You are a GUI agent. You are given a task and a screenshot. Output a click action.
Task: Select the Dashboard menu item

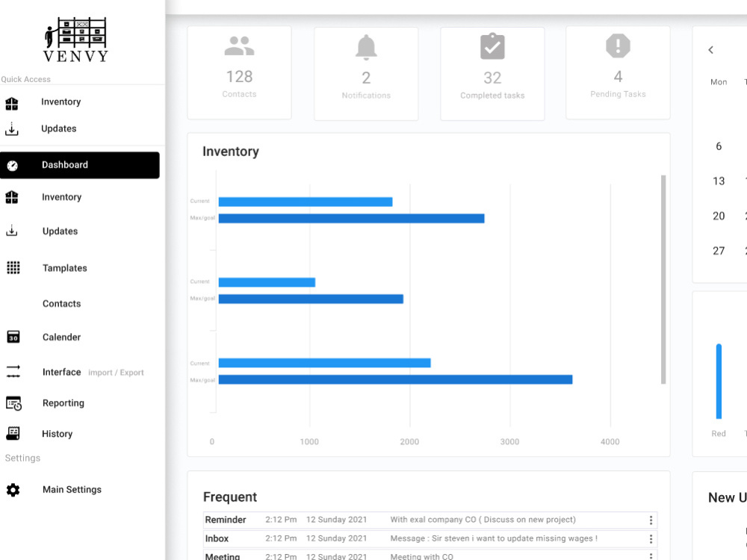click(x=80, y=165)
